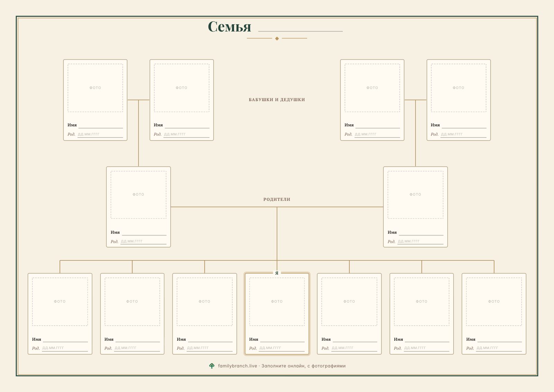Click the 'Я' badge on the highlighted card
Image resolution: width=554 pixels, height=392 pixels.
[277, 273]
